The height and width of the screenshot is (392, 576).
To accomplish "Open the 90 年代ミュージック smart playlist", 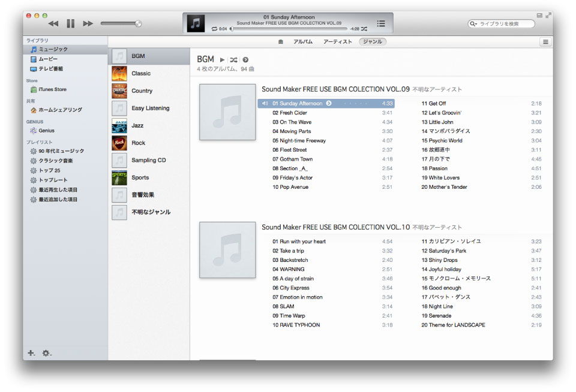I will click(x=65, y=151).
